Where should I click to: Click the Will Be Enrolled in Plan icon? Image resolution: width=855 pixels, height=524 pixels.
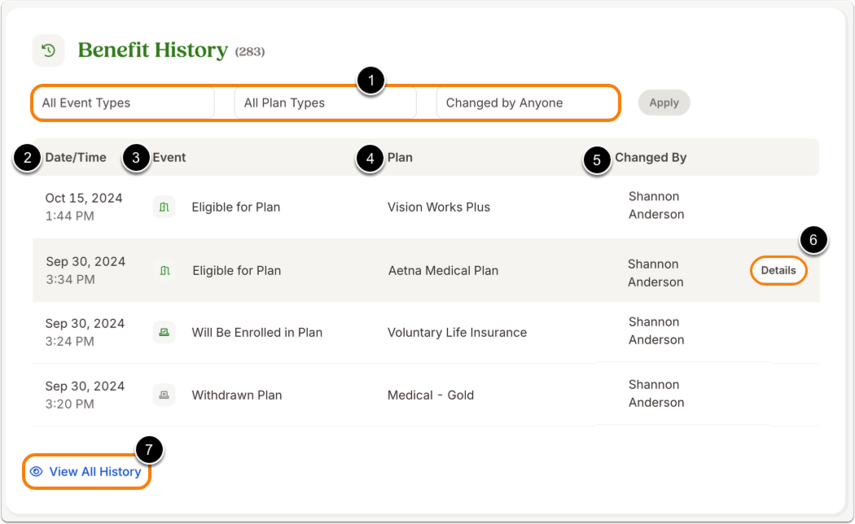tap(164, 332)
